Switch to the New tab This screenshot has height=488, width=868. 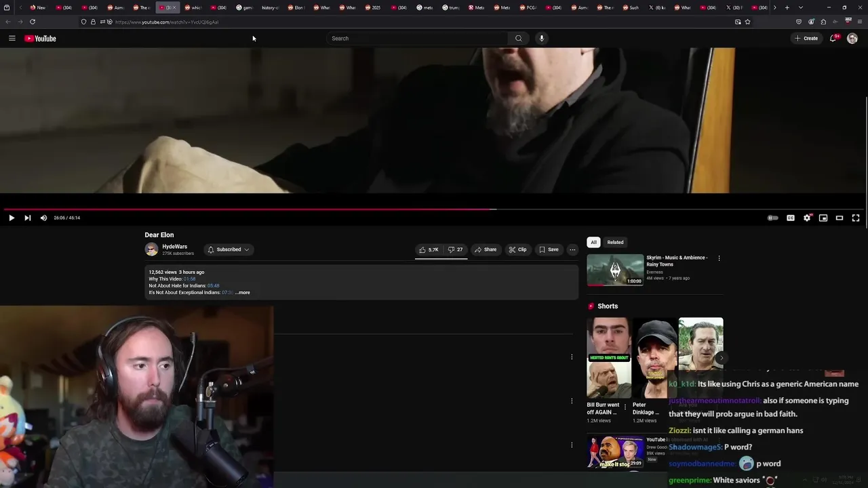[x=37, y=7]
